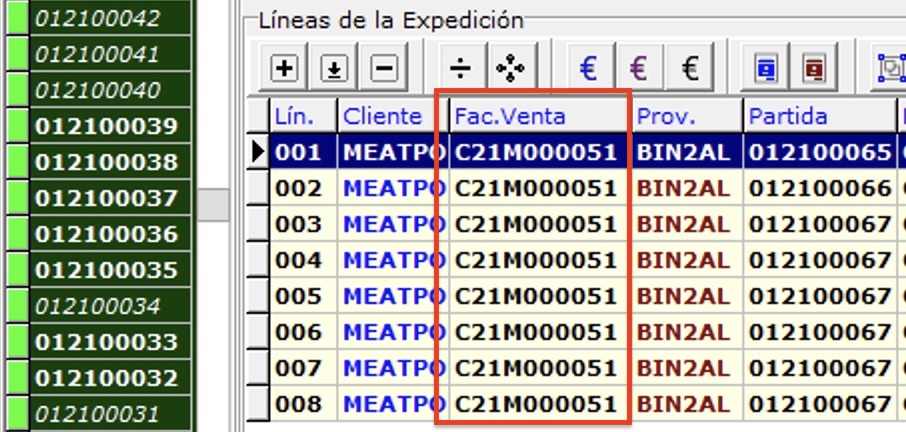Click the insert line down-arrow button

[x=334, y=68]
